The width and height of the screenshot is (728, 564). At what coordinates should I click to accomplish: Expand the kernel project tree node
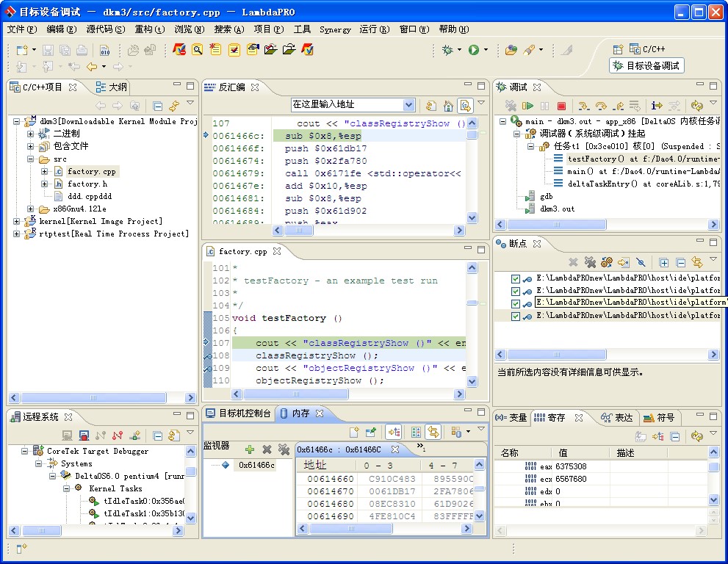pos(18,222)
